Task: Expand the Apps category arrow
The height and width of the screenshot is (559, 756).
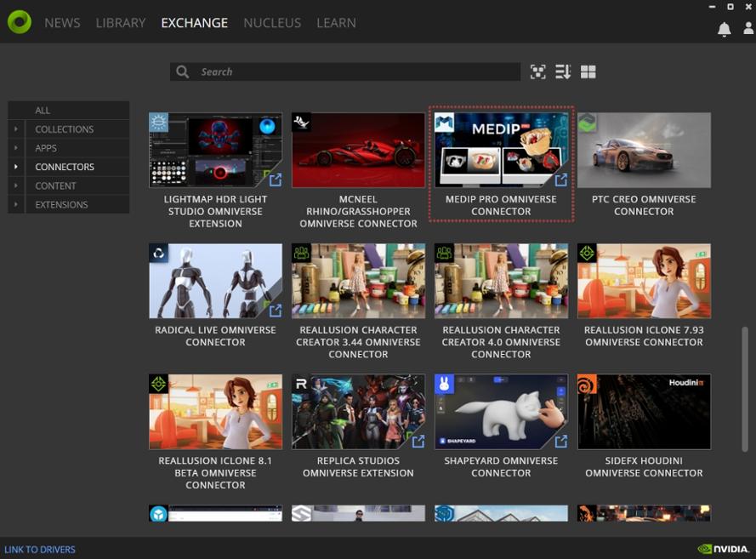Action: (16, 148)
